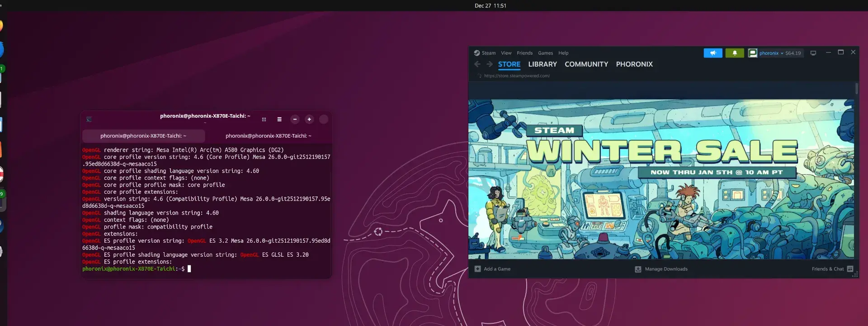This screenshot has height=326, width=868.
Task: Open Friends & Chat in Steam
Action: (832, 269)
